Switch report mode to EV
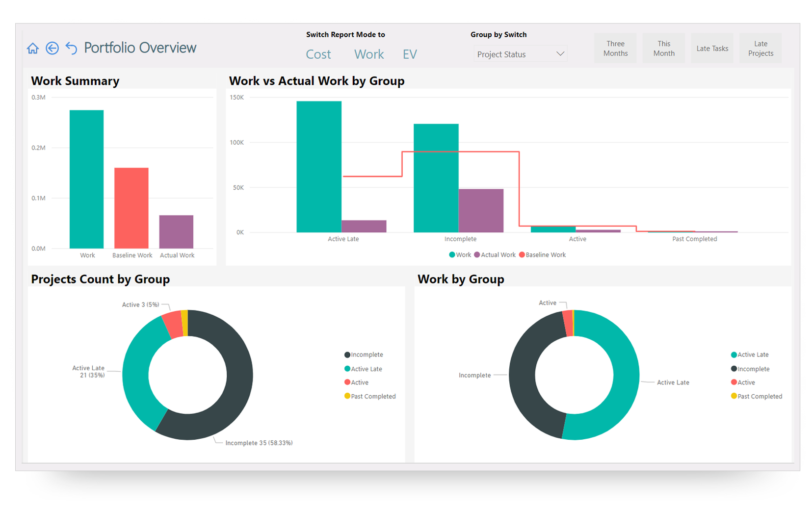Image resolution: width=812 pixels, height=505 pixels. tap(410, 54)
